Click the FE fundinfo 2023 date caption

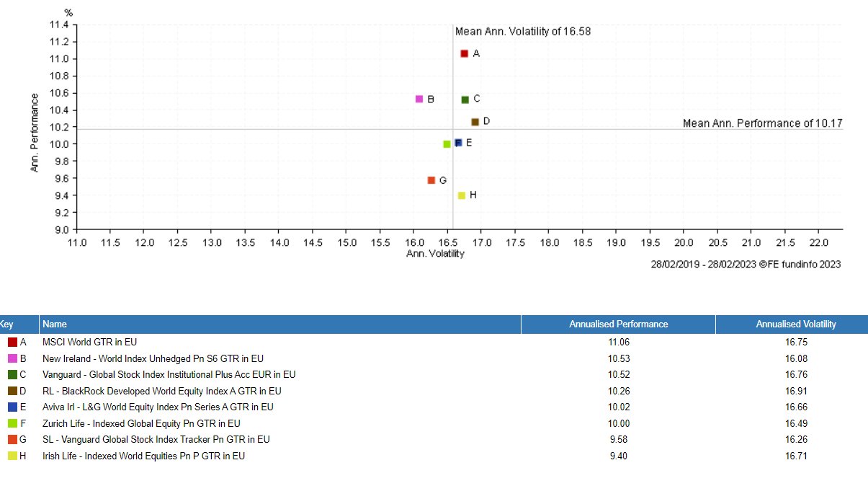746,265
